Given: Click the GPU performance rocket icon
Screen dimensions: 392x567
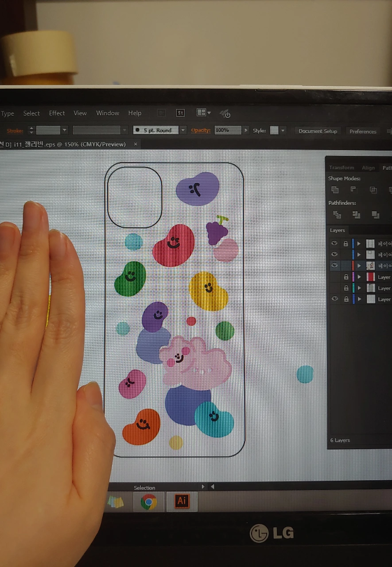Looking at the screenshot, I should [x=225, y=113].
